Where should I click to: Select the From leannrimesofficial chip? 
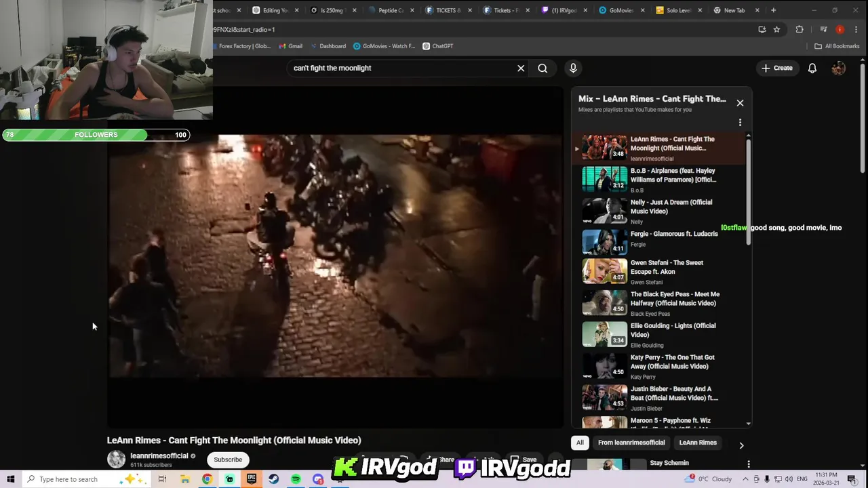631,443
